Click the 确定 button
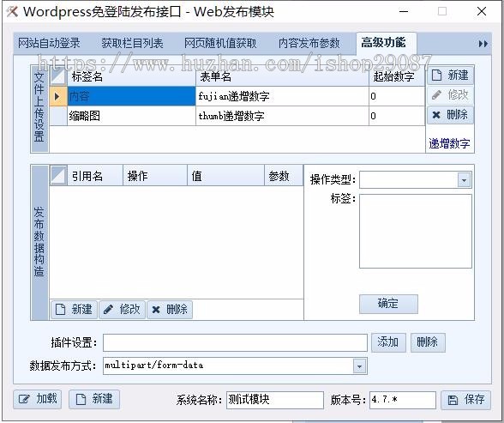The width and height of the screenshot is (504, 423). (x=388, y=304)
